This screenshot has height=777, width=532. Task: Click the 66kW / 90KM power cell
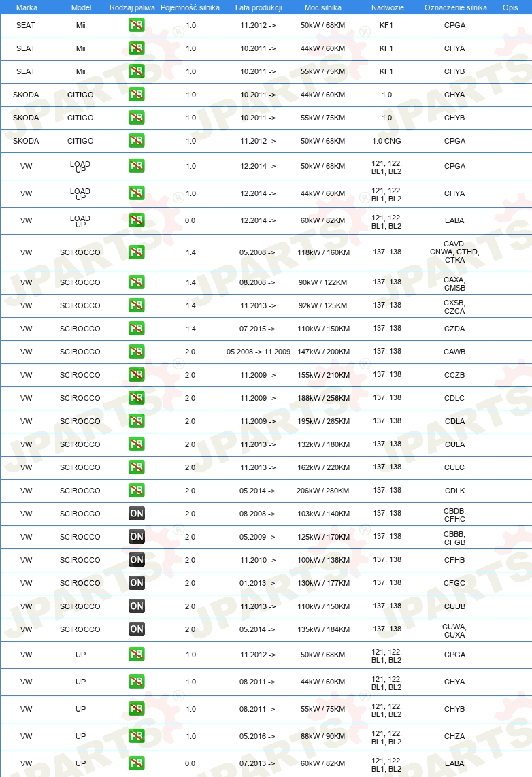[323, 736]
